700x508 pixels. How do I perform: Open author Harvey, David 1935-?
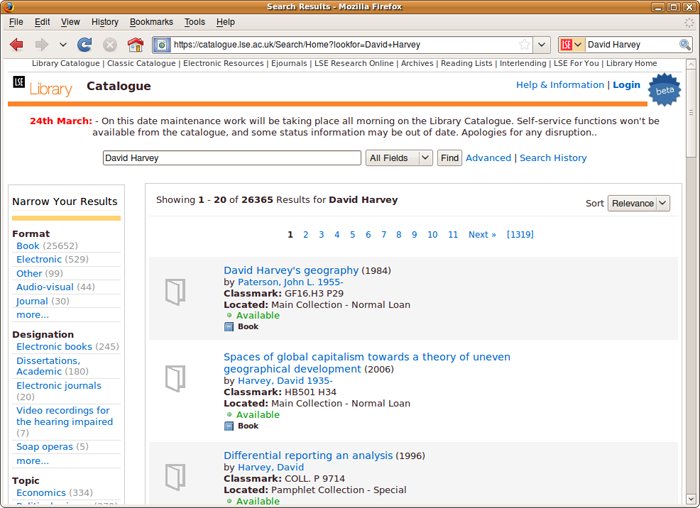click(285, 381)
